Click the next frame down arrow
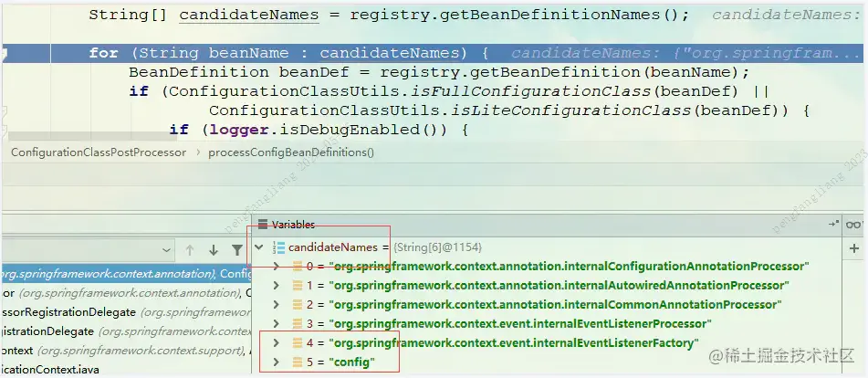Viewport: 868px width, 378px height. pyautogui.click(x=214, y=250)
